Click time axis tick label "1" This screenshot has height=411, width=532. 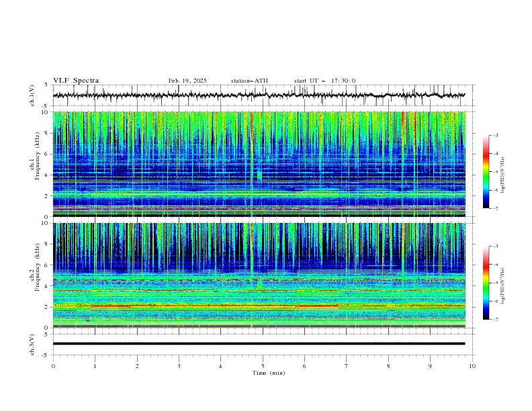[95, 366]
